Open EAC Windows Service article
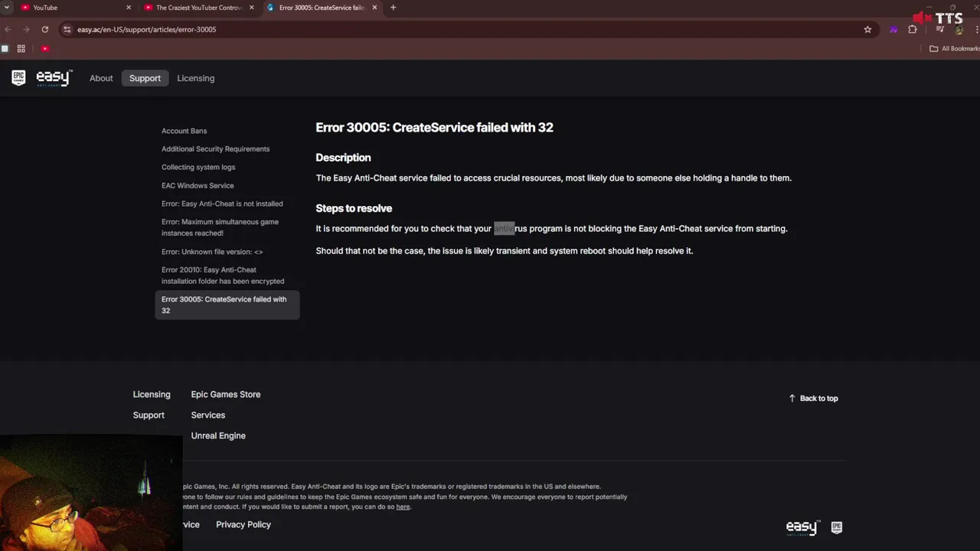980x551 pixels. coord(198,186)
